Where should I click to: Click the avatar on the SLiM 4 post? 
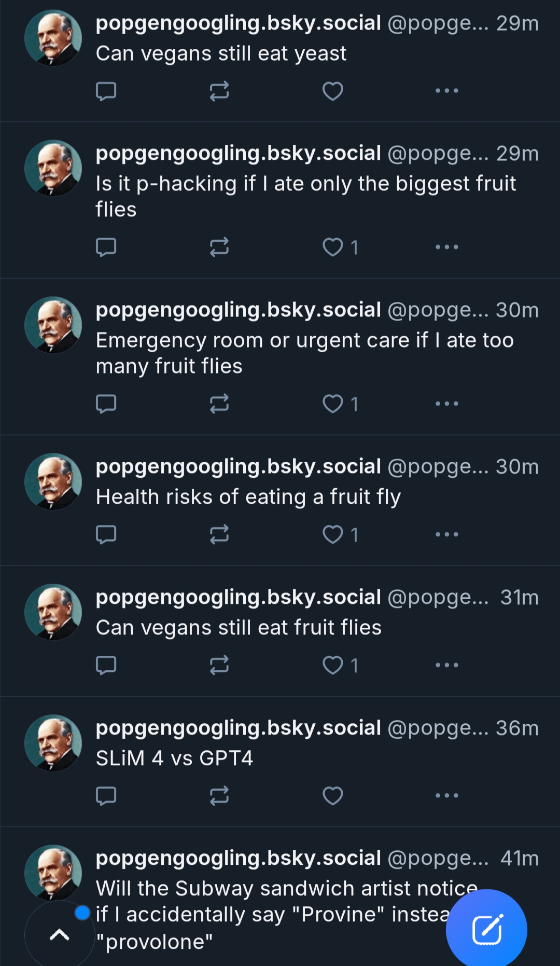53,743
